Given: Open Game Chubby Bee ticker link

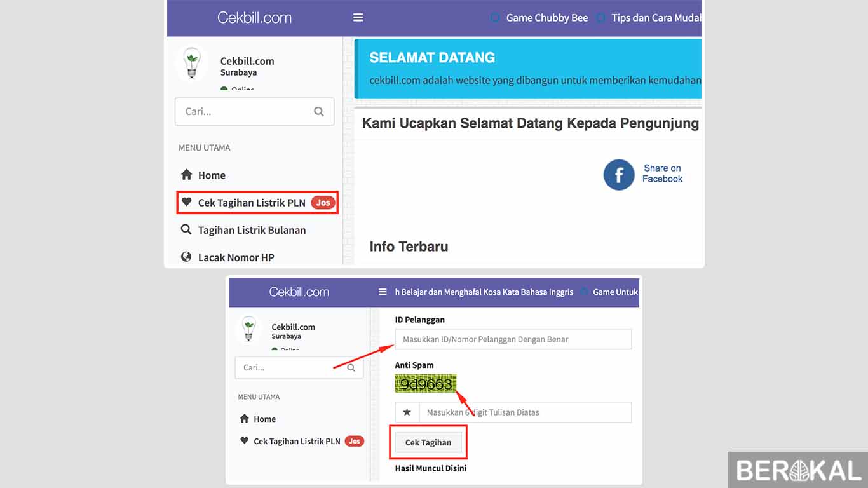Looking at the screenshot, I should [x=547, y=18].
